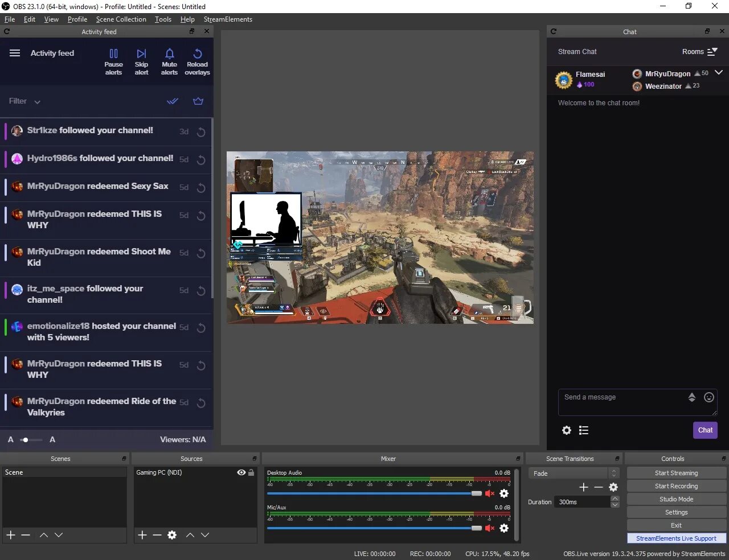Toggle lock on Gaming PC (NDI) source
729x560 pixels.
(x=251, y=472)
